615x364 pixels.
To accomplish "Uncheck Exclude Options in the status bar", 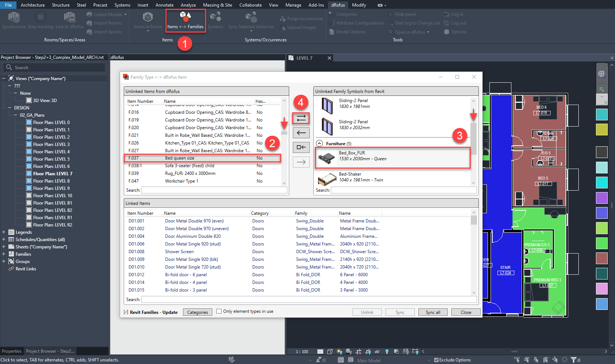I will [436, 360].
